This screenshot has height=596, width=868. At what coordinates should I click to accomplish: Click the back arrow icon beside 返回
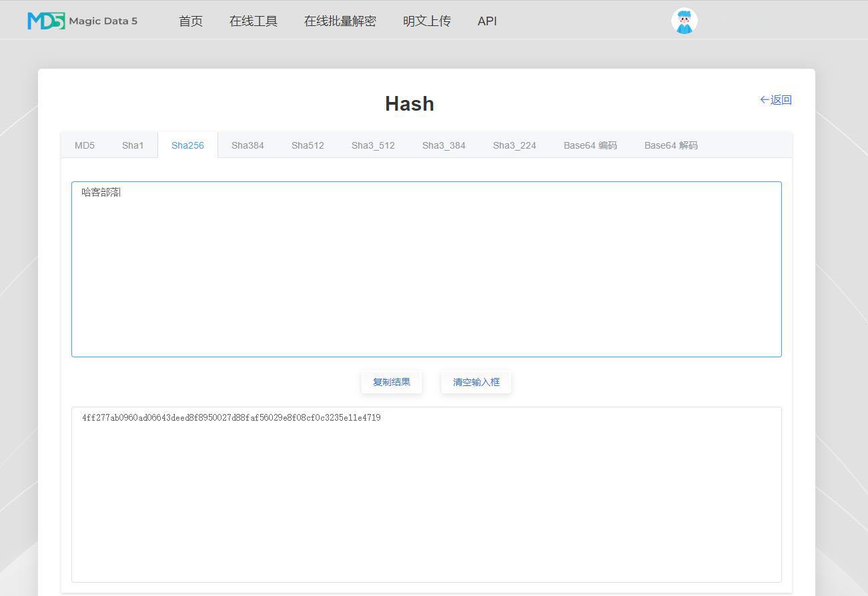765,99
